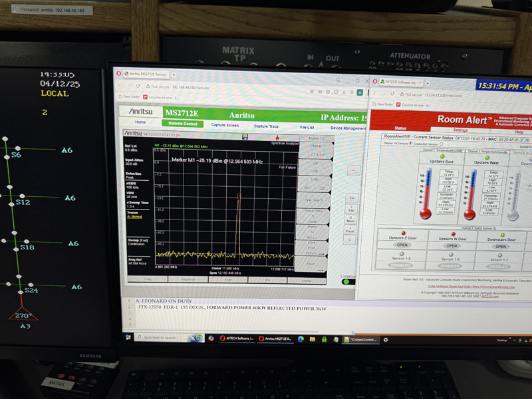Select the Status tab in Room Alert
The image size is (532, 399).
pyautogui.click(x=400, y=128)
